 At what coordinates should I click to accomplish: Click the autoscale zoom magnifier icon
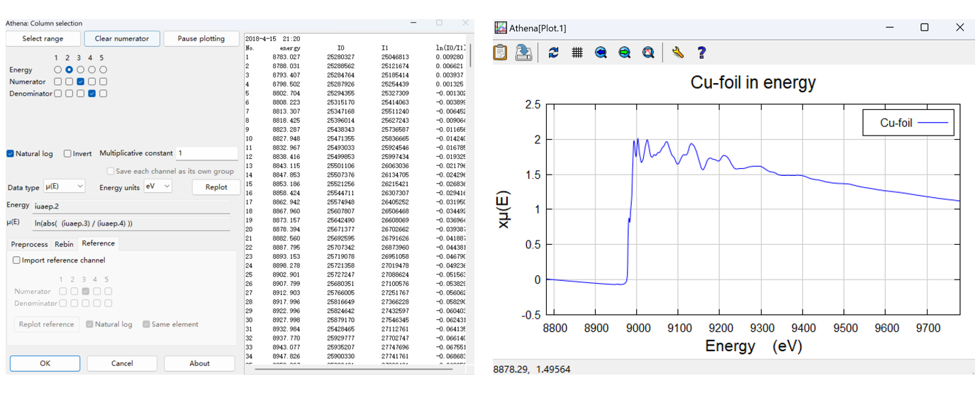[x=648, y=52]
